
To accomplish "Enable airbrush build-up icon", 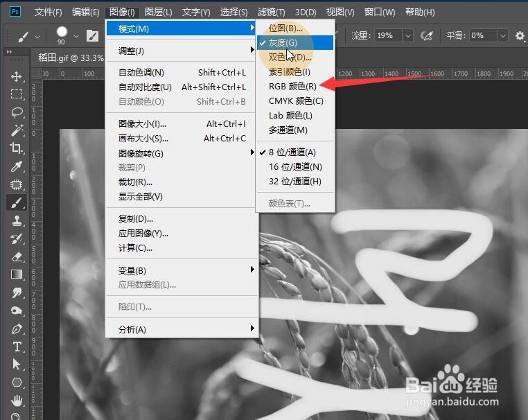I will tap(427, 35).
